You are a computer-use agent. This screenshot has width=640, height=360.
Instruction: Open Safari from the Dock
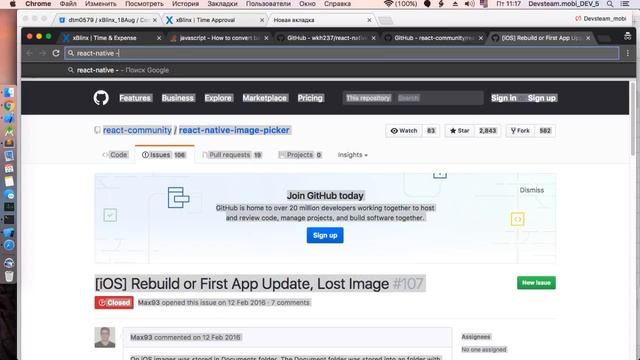(9, 245)
